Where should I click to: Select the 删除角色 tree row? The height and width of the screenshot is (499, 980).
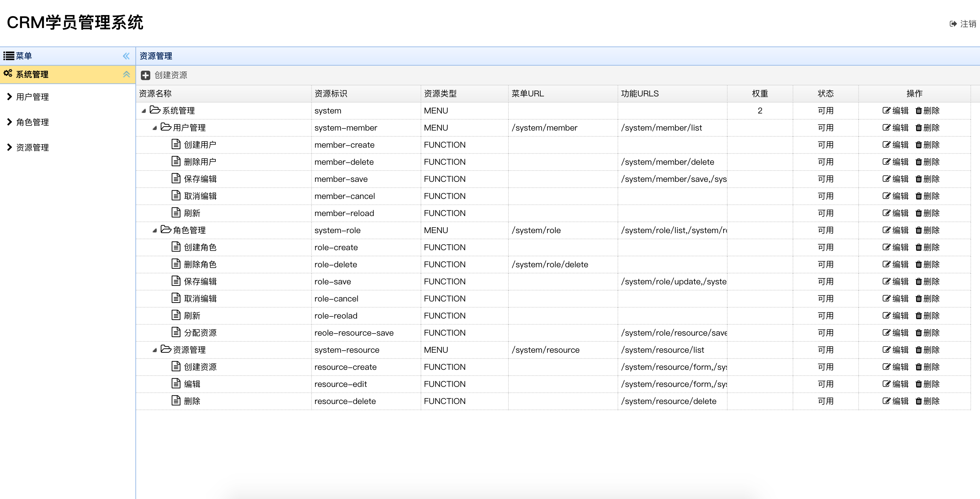coord(554,264)
